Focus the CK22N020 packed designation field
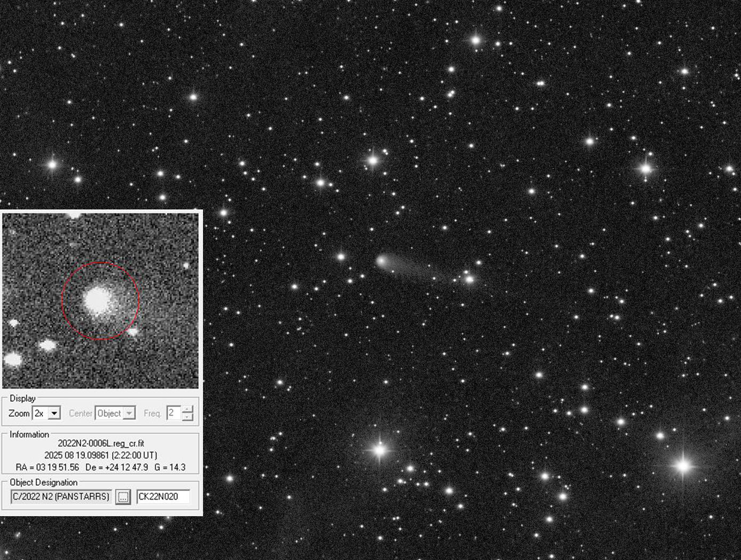 coord(162,496)
